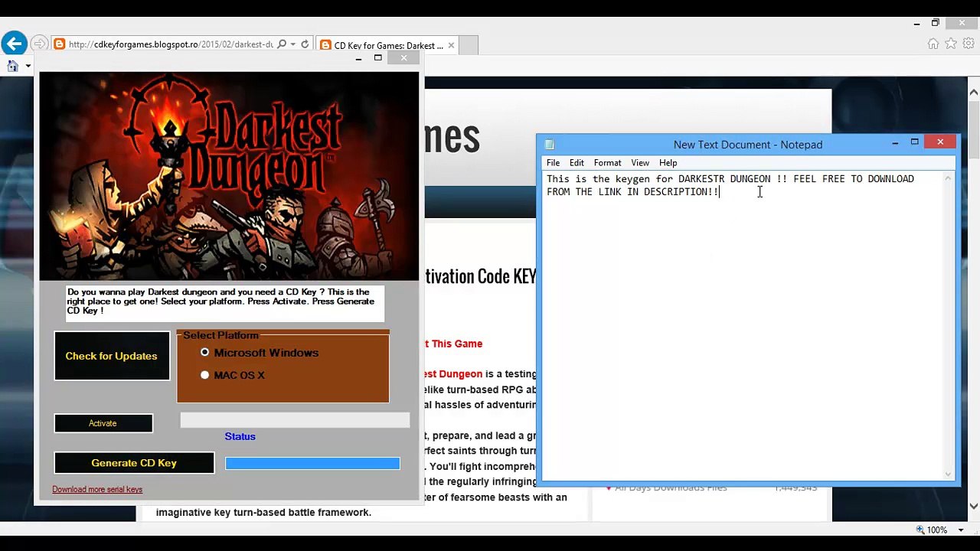Click the home icon on the command bar
This screenshot has width=980, height=551.
[12, 67]
